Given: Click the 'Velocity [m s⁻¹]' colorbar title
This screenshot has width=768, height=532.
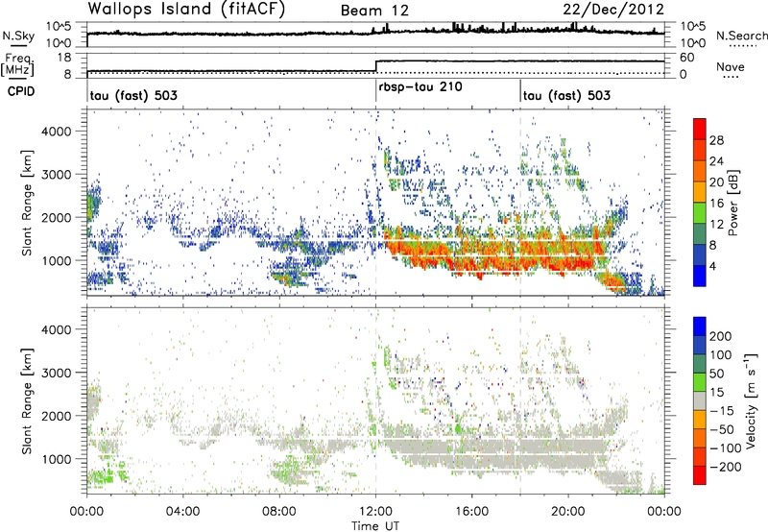Looking at the screenshot, I should coord(750,400).
